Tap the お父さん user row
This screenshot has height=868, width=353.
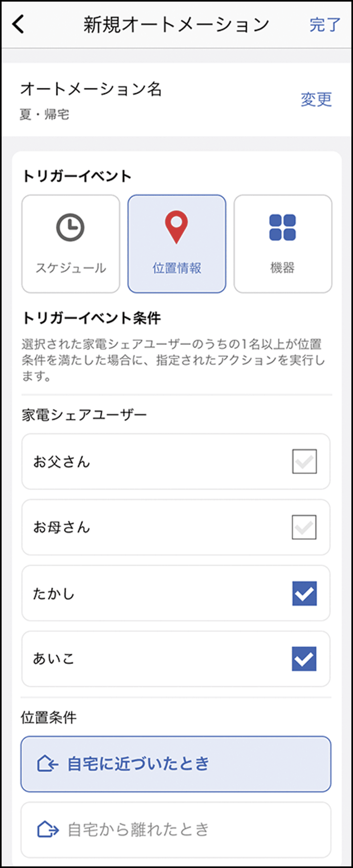pyautogui.click(x=152, y=462)
